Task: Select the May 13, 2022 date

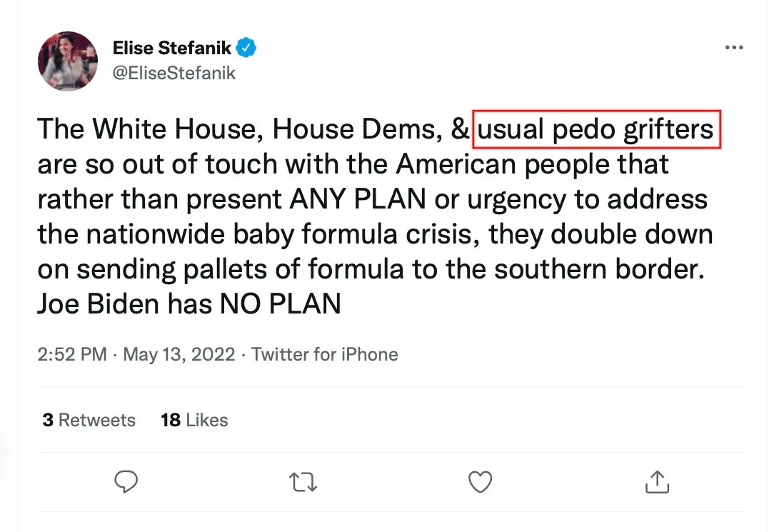Action: [x=179, y=354]
